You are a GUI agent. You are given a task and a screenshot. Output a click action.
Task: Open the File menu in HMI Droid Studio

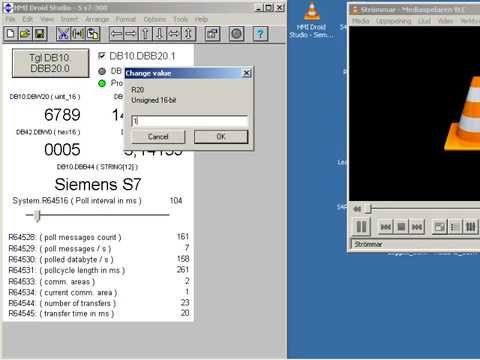(10, 19)
